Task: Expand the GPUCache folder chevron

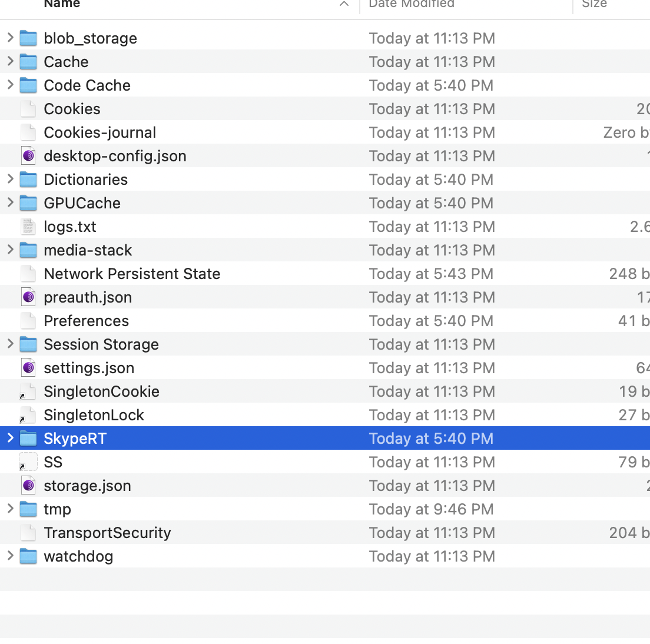Action: [11, 203]
